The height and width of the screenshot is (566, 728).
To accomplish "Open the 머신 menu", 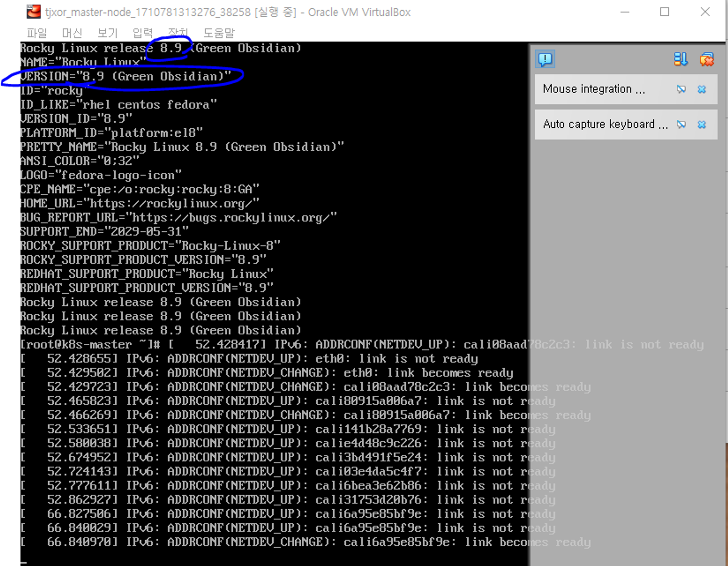I will (72, 33).
